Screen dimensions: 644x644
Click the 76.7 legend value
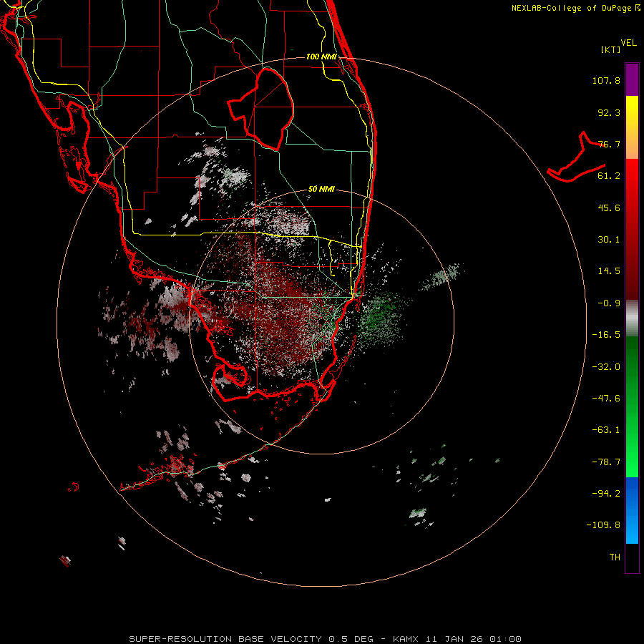[x=609, y=144]
